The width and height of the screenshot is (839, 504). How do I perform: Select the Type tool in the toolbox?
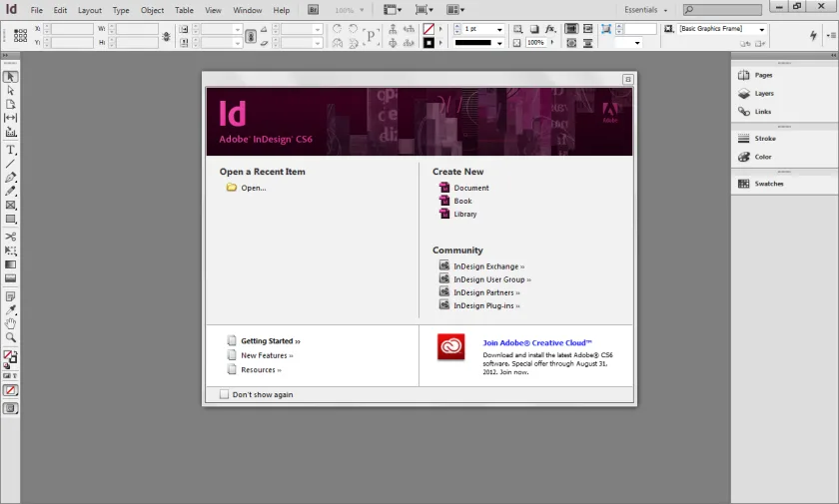coord(10,150)
